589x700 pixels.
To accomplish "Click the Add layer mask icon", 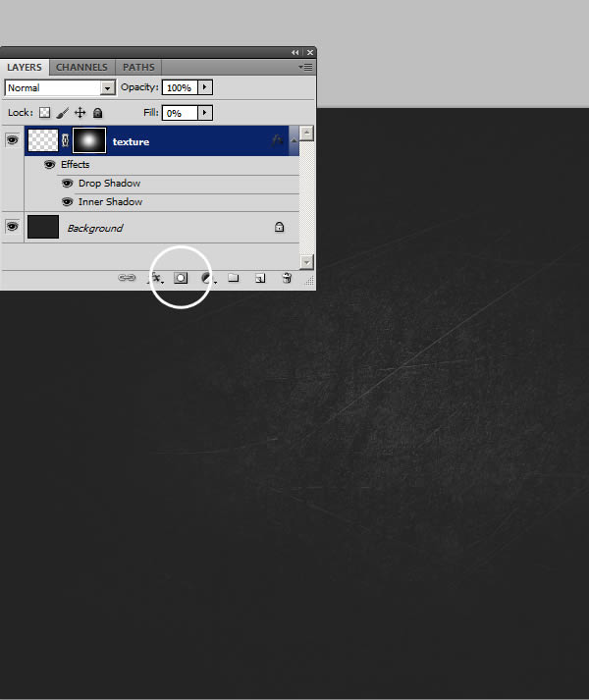I will click(x=181, y=278).
